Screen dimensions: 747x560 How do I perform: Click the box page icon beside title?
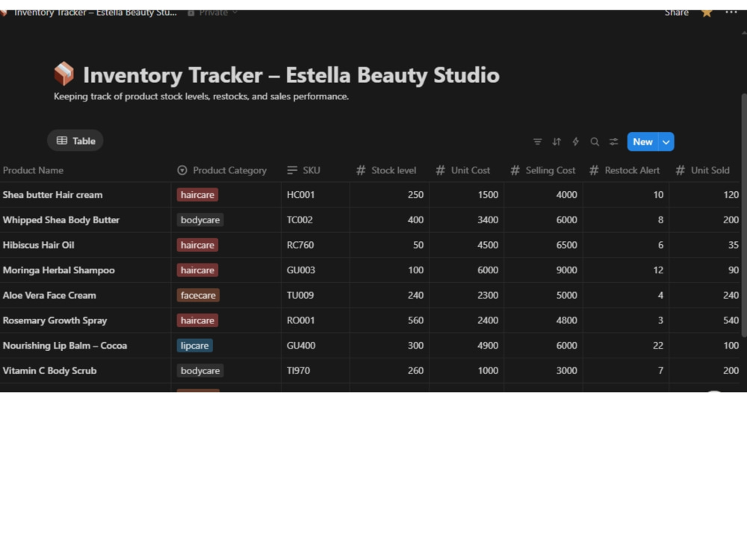[63, 74]
